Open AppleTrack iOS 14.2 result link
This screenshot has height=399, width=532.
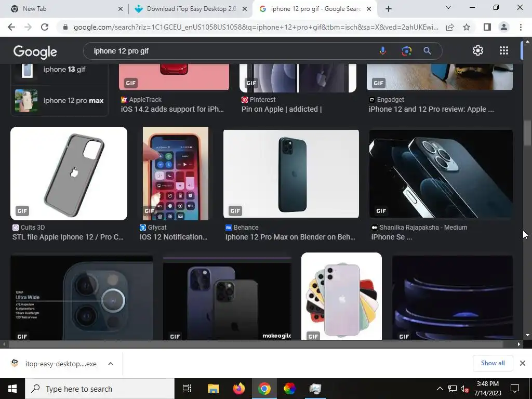point(172,109)
